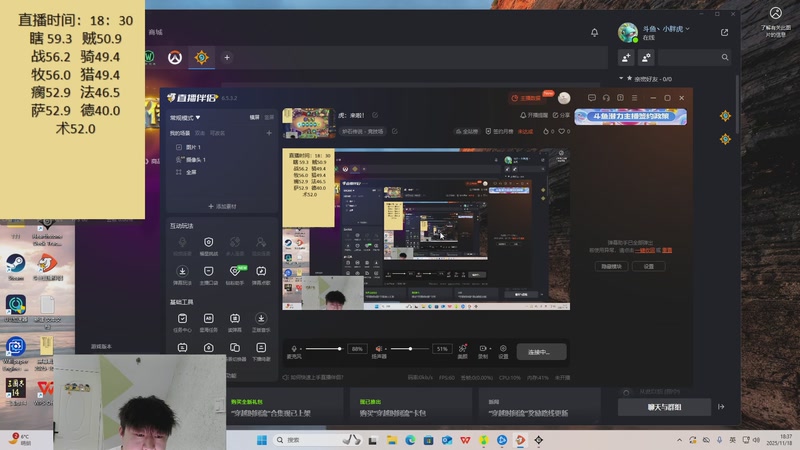The height and width of the screenshot is (450, 800).
Task: Open Battle.net external link icon near profile
Action: [724, 32]
